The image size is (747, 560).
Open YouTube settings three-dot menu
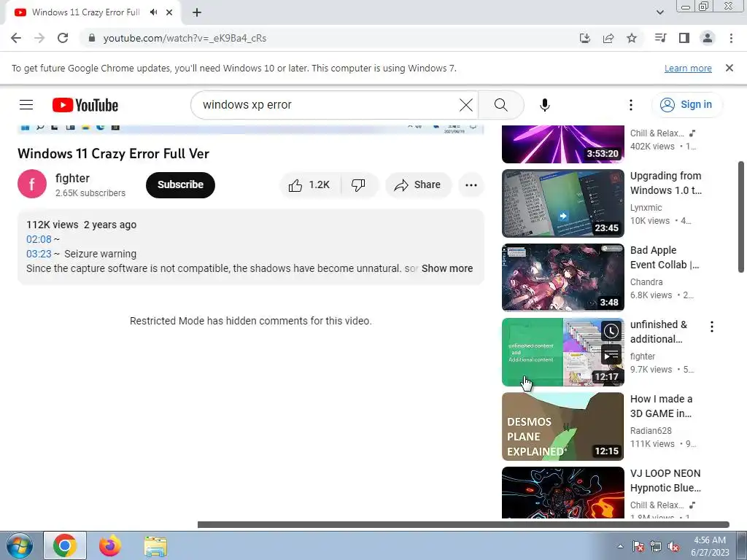pyautogui.click(x=631, y=105)
